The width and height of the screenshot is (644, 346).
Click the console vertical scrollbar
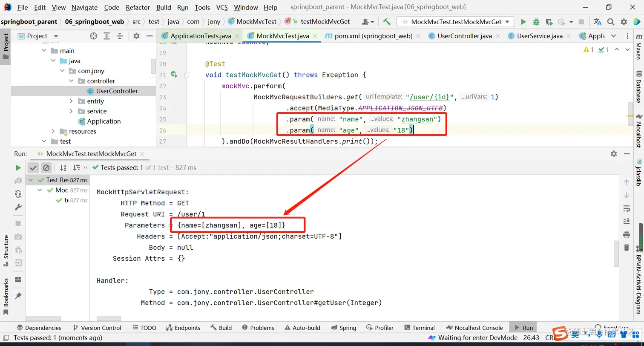coord(616,254)
